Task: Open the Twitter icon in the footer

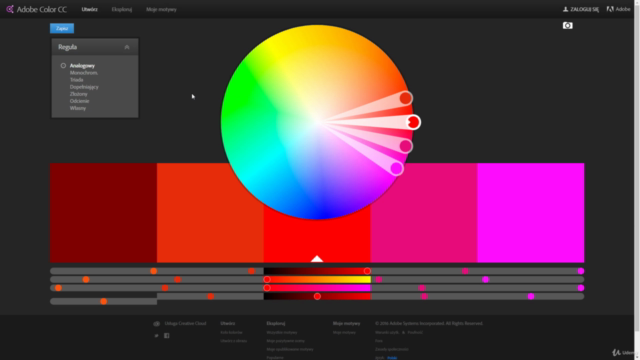Action: click(156, 336)
